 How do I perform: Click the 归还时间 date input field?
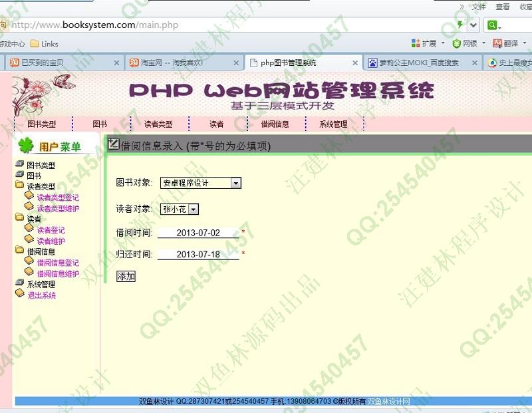coord(198,254)
